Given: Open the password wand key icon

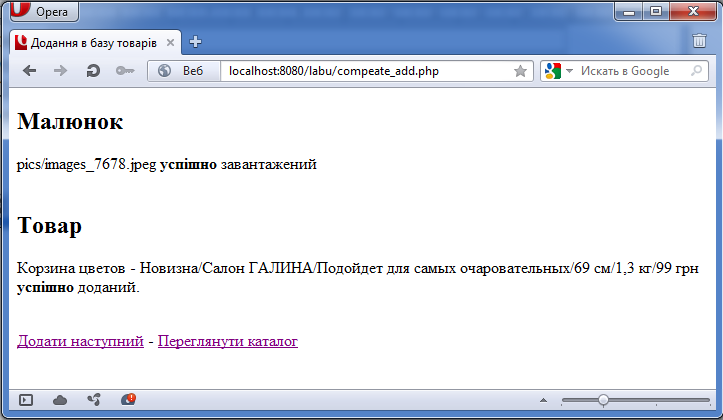Looking at the screenshot, I should point(125,71).
